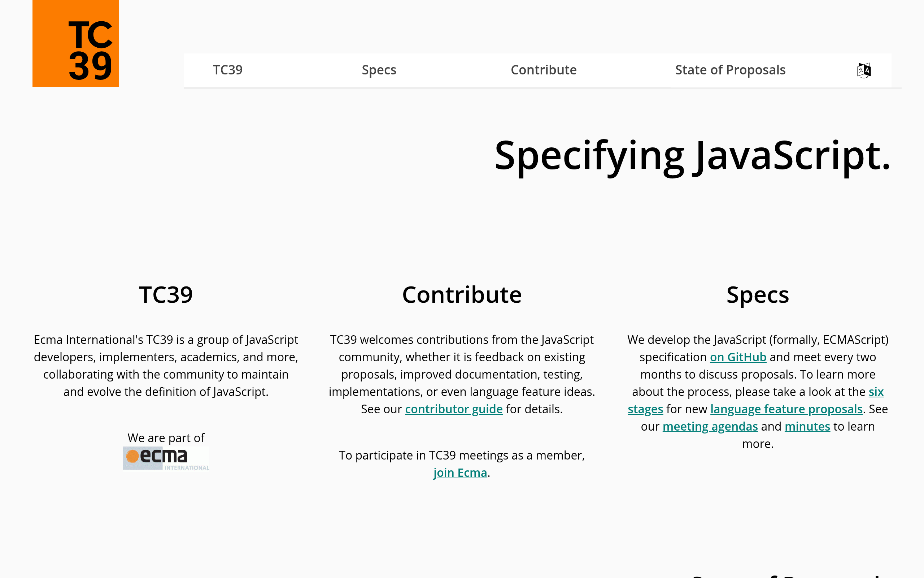Click the Specs section heading
This screenshot has height=578, width=924.
[758, 296]
